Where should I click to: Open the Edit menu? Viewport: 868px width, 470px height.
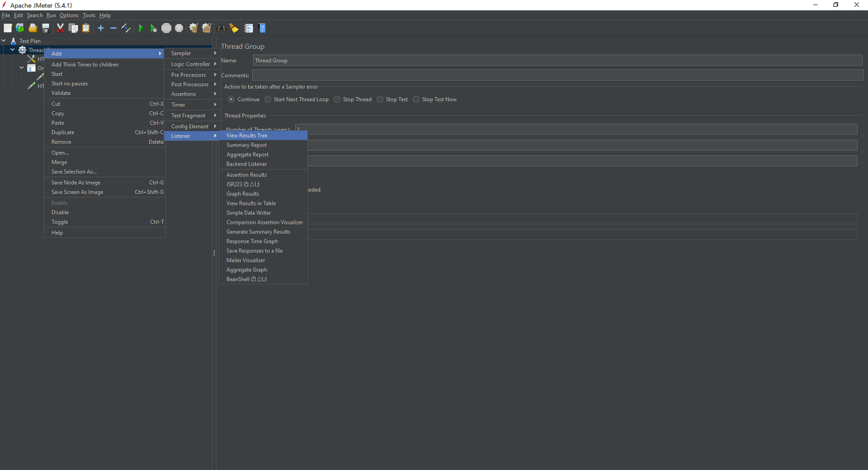click(18, 15)
